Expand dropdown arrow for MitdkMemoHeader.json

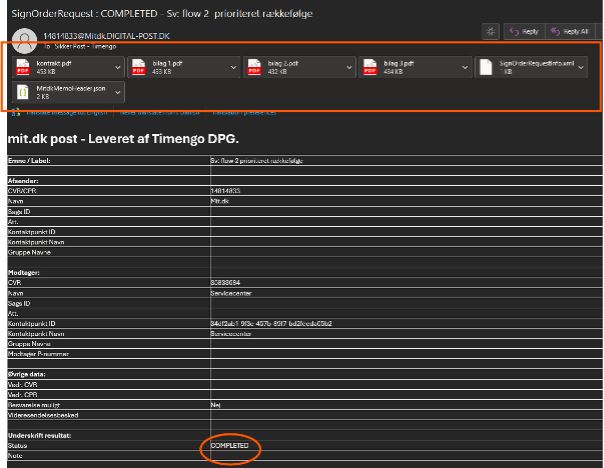click(x=118, y=92)
